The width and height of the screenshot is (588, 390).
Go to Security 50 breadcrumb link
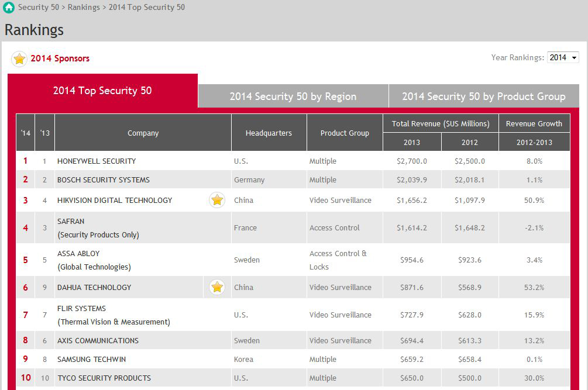(x=39, y=8)
